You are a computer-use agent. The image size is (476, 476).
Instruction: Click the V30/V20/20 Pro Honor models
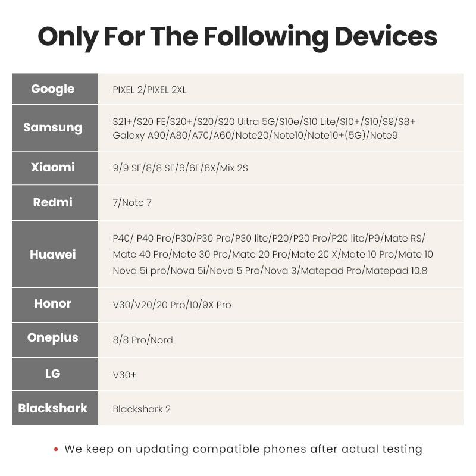[x=172, y=305]
